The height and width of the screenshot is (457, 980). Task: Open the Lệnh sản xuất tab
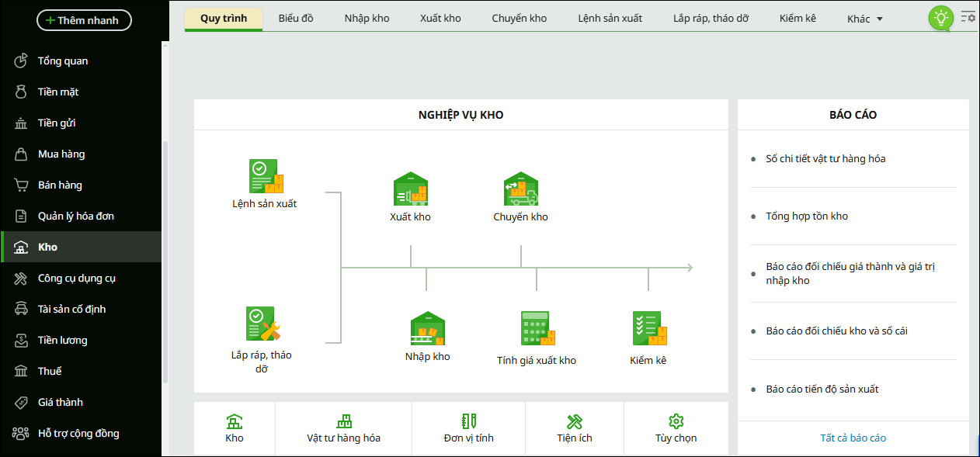(x=610, y=18)
